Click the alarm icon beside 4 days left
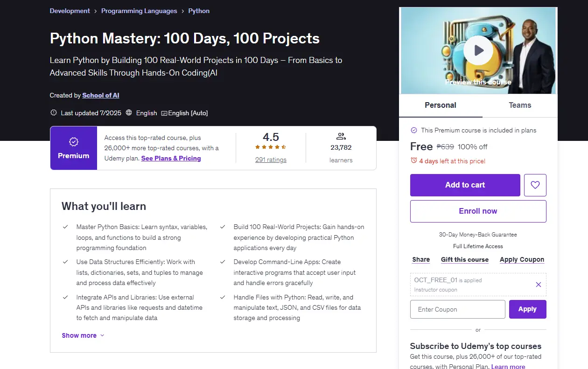This screenshot has width=588, height=369. (413, 160)
